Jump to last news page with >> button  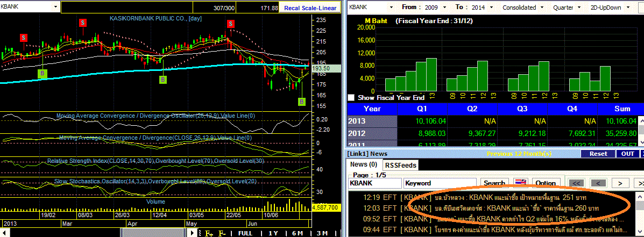coord(639,183)
